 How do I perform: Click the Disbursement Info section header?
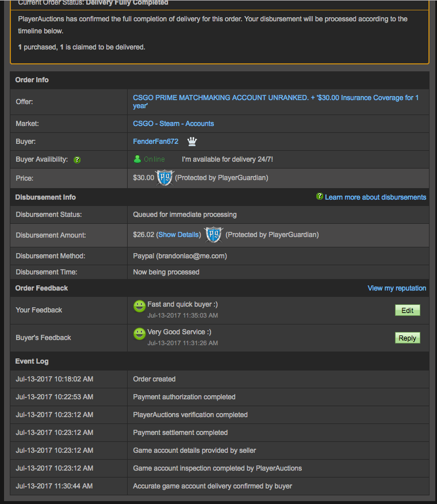(x=45, y=197)
